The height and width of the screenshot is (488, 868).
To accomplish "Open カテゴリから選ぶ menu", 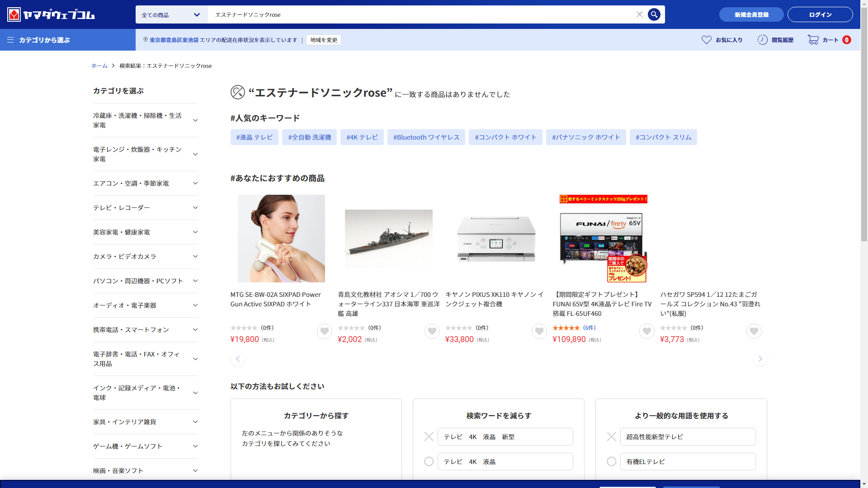I will [x=39, y=40].
